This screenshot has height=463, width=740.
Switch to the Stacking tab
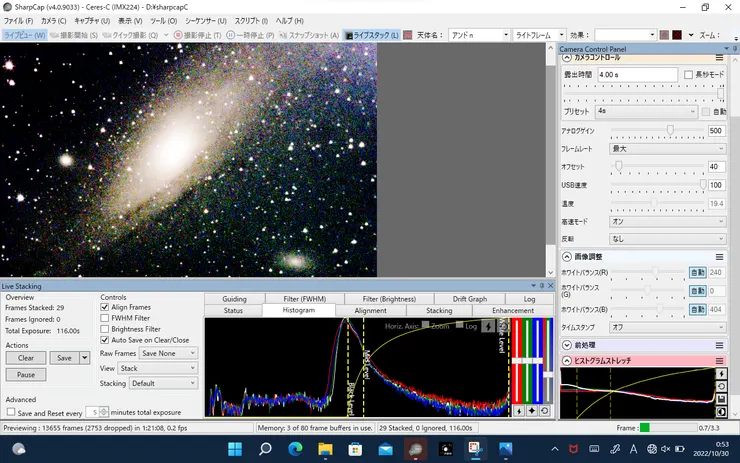click(x=439, y=311)
